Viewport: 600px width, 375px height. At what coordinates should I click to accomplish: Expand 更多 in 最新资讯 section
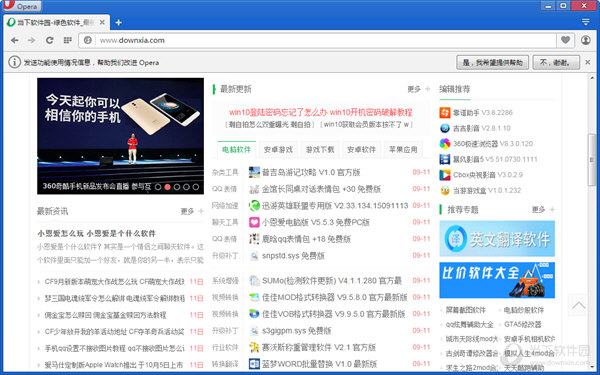point(192,211)
